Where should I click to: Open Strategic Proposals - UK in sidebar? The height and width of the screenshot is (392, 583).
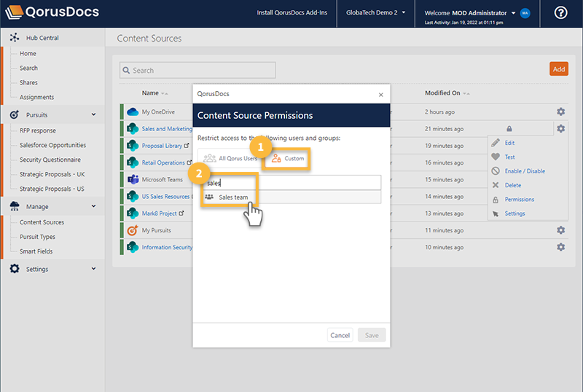[52, 174]
